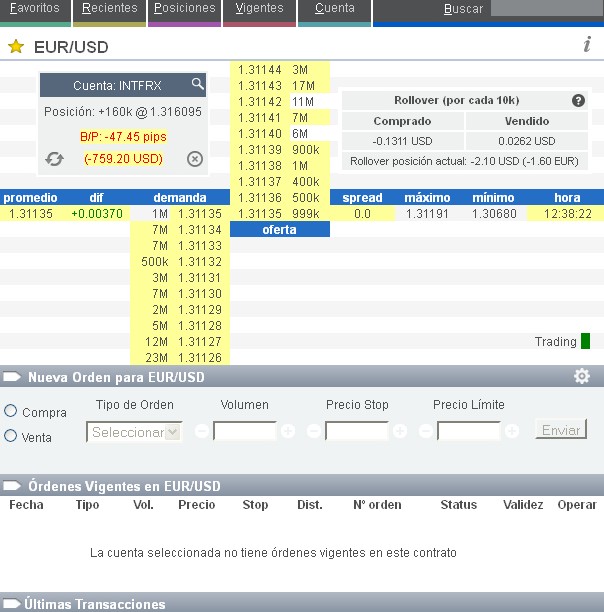The height and width of the screenshot is (612, 604).
Task: Click the Enviar button
Action: (561, 429)
